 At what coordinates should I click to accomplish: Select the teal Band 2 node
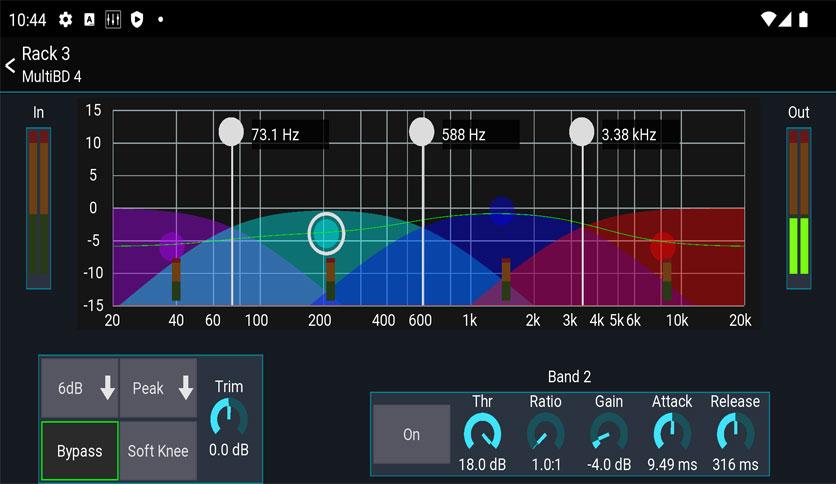(326, 233)
